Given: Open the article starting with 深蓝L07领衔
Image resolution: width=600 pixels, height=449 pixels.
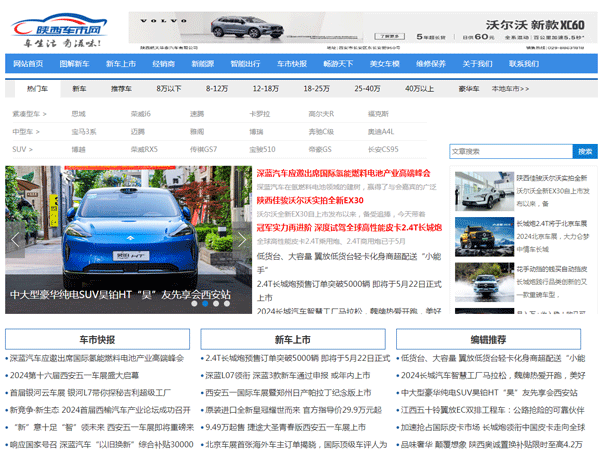Looking at the screenshot, I should click(x=287, y=376).
